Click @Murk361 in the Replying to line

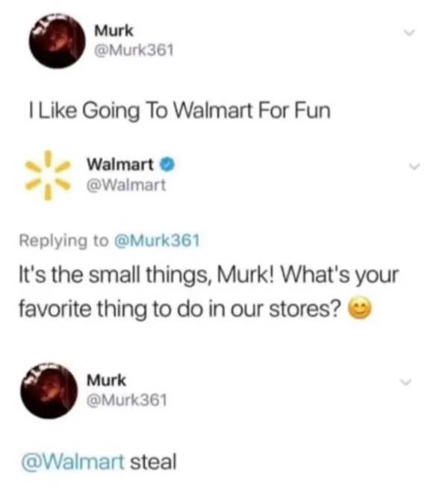(157, 240)
